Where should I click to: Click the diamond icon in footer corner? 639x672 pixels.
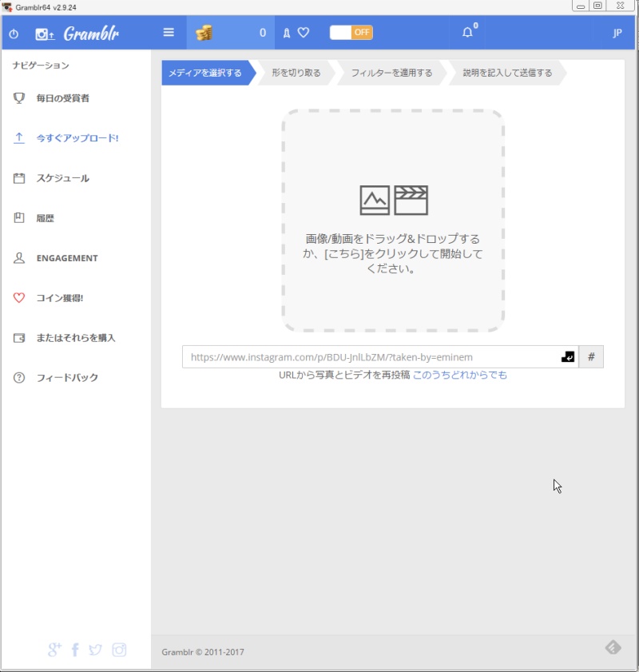coord(613,647)
